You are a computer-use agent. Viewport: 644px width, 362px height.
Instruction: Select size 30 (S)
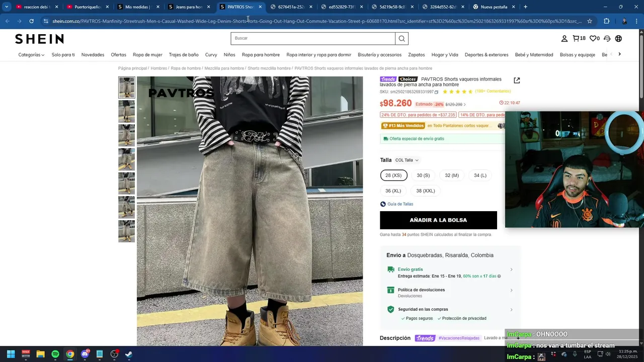pyautogui.click(x=423, y=175)
